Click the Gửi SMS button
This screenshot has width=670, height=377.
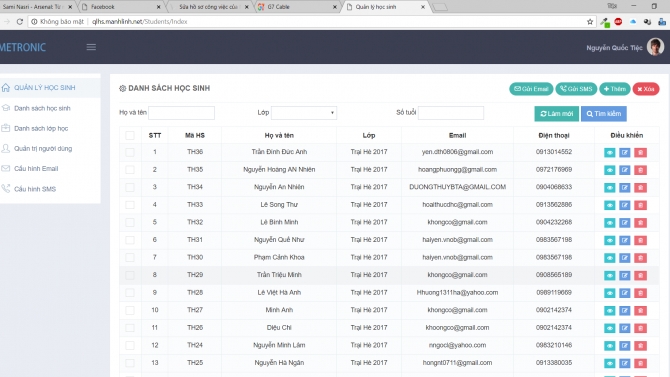coord(576,89)
